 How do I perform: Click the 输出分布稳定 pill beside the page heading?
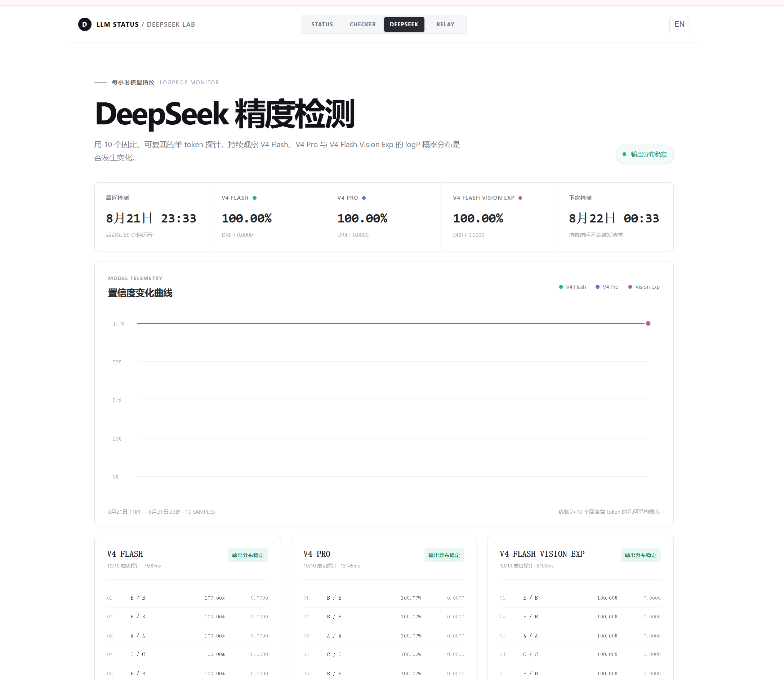(x=645, y=154)
